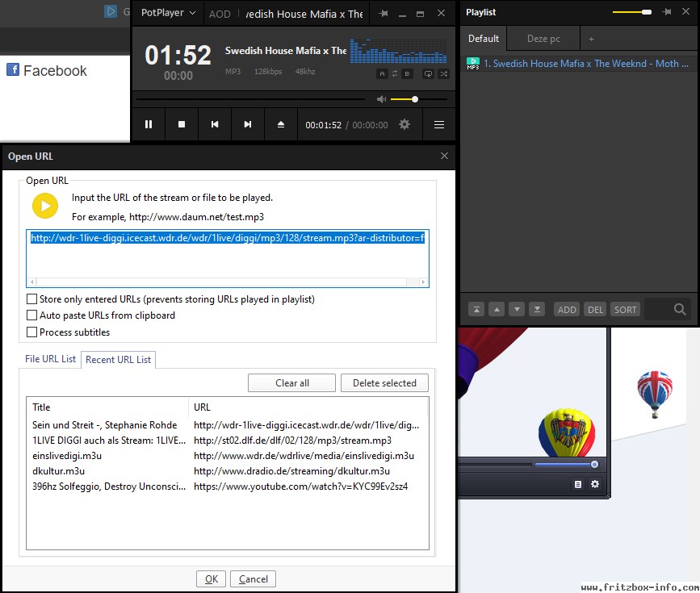Set B repeat point button
Viewport: 700px width, 593px height.
click(407, 74)
